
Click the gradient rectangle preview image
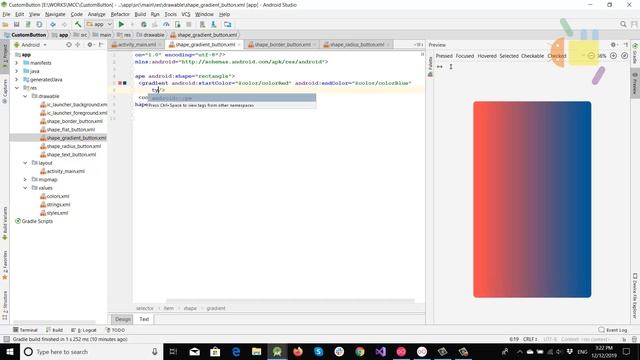[x=532, y=199]
